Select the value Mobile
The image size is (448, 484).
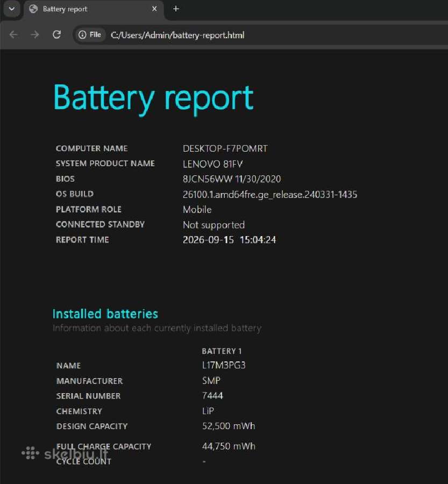(197, 210)
